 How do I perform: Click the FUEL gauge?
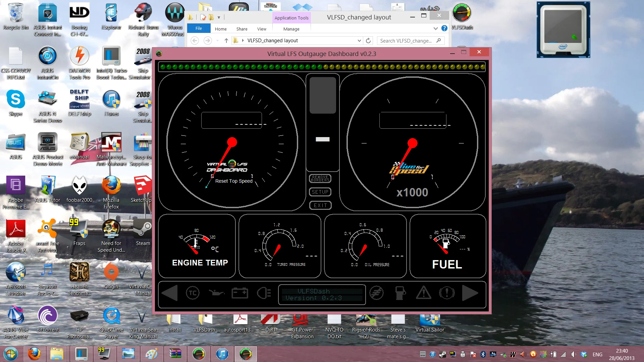(448, 246)
